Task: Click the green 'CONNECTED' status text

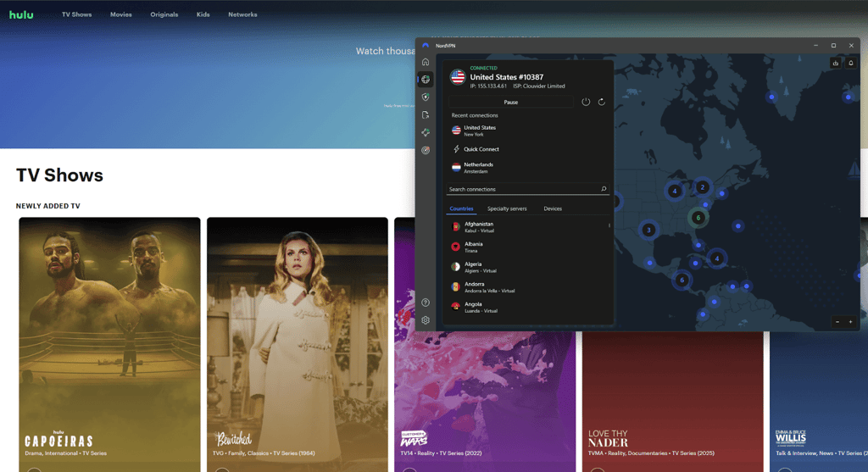Action: click(x=483, y=68)
